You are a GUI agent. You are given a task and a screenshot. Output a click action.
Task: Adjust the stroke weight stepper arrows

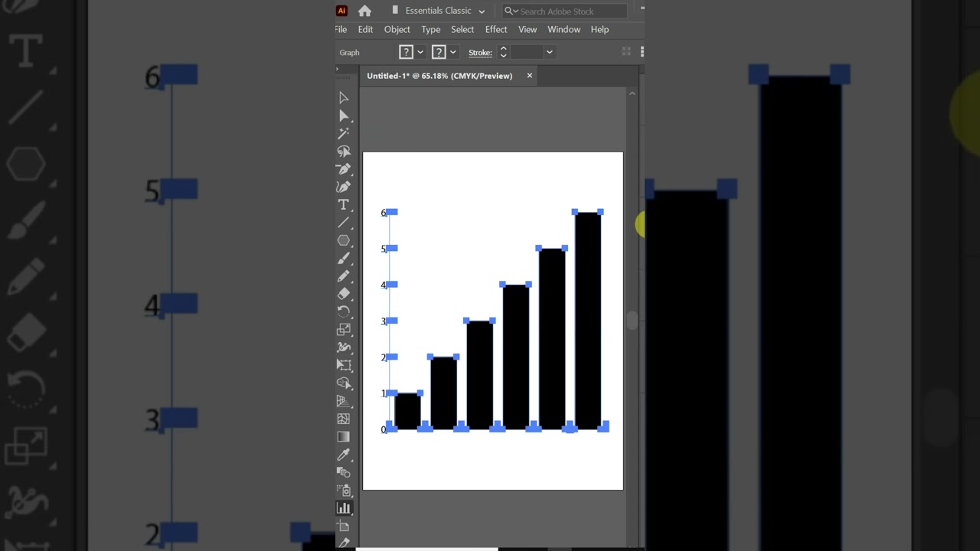pos(503,52)
